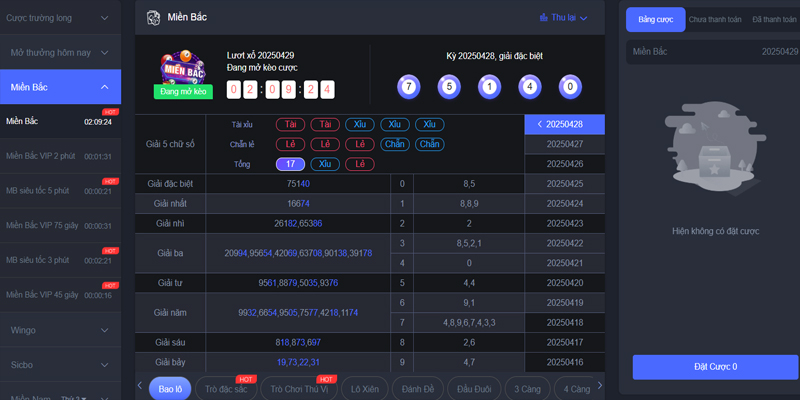Open Miền Bắc VIP 2 phút game

(60, 156)
